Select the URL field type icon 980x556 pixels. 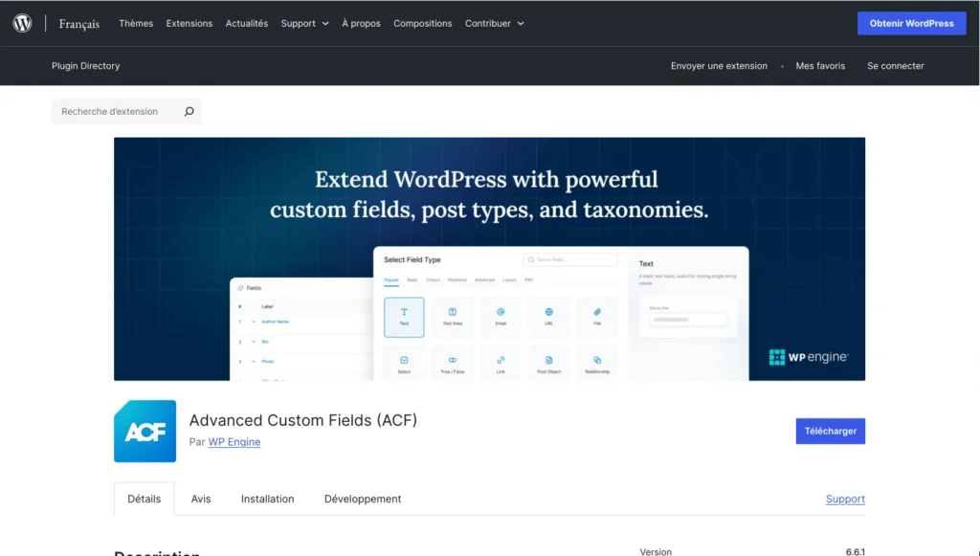click(548, 316)
